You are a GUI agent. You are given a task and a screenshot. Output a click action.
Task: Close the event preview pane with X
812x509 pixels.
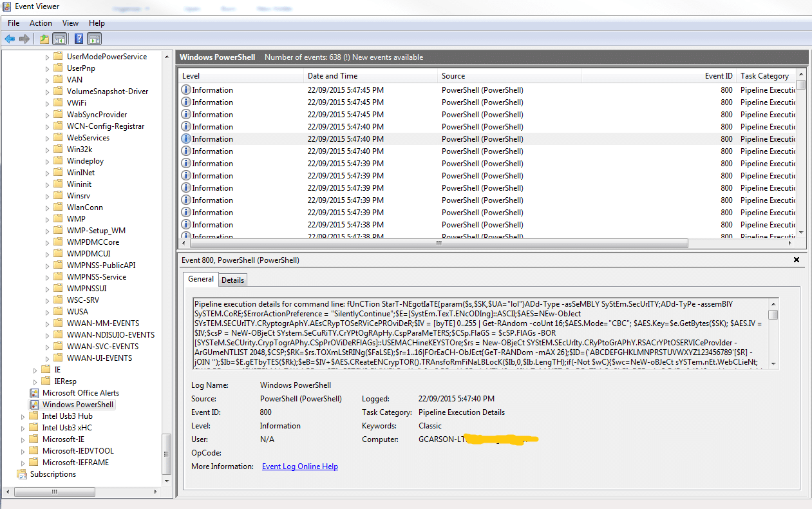pos(797,260)
